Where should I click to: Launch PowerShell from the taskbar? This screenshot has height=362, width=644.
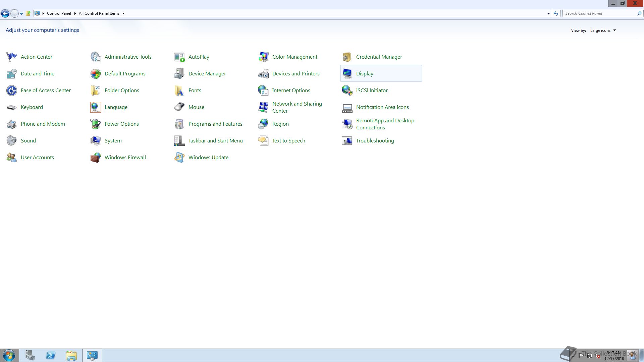(51, 355)
